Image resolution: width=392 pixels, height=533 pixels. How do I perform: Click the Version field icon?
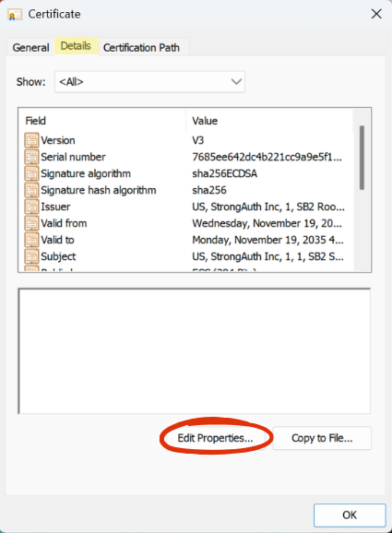point(31,140)
